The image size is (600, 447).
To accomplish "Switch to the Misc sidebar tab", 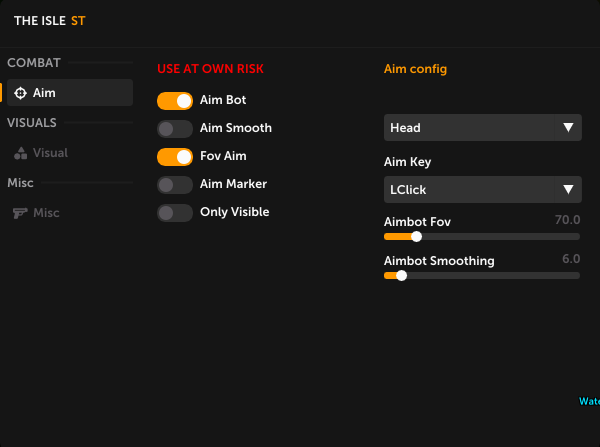I will tap(46, 213).
